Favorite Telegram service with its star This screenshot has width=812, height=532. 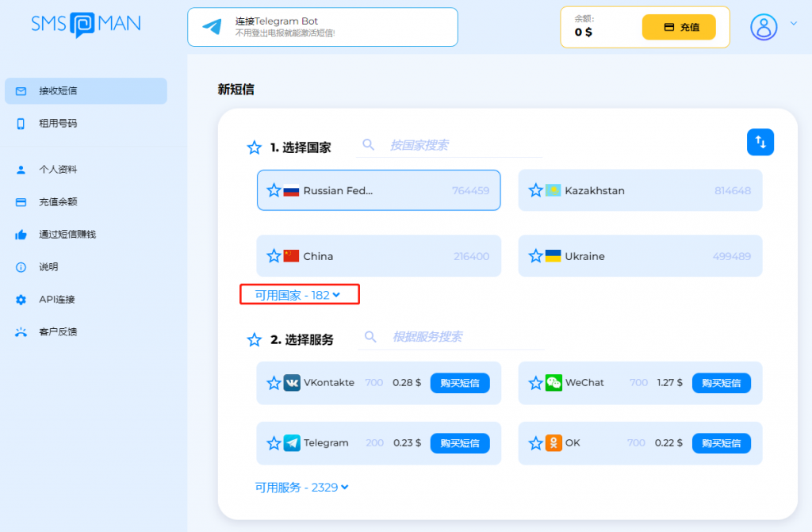(x=274, y=443)
